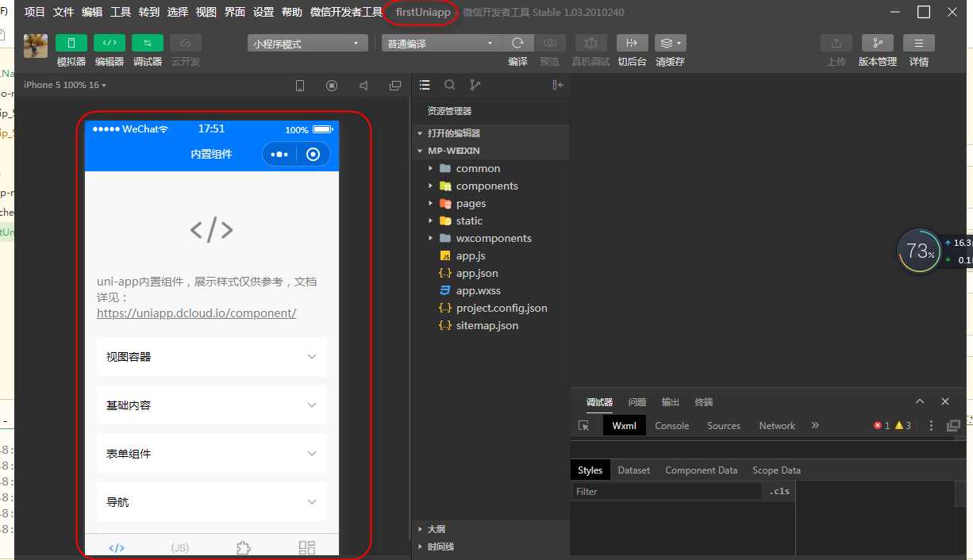
Task: Open the search magnifier in editor sidebar
Action: (449, 85)
